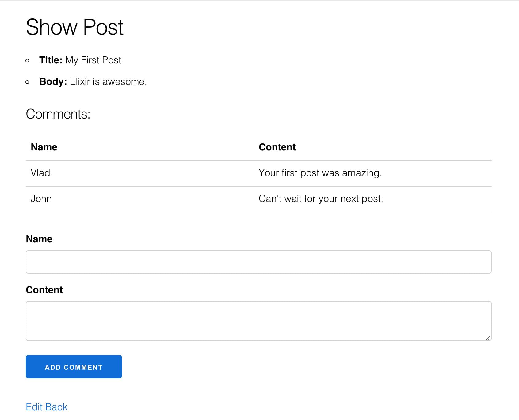This screenshot has width=519, height=420.
Task: Click the Content column header in the comments table
Action: tap(277, 147)
